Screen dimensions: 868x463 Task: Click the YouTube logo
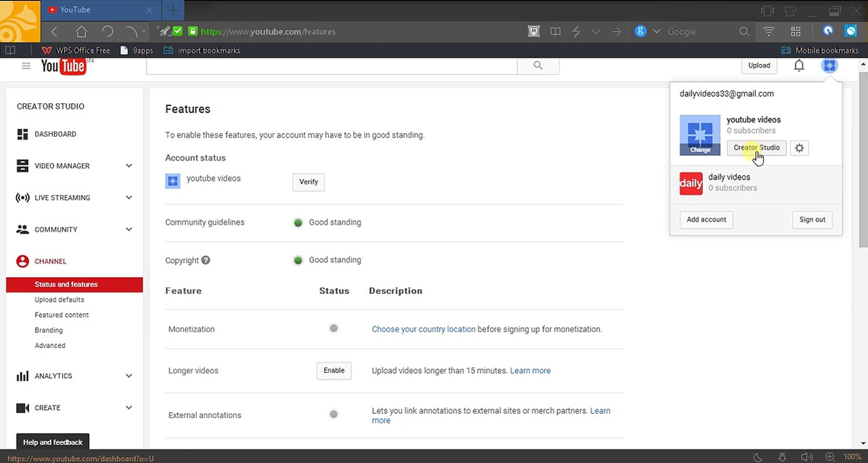[63, 66]
